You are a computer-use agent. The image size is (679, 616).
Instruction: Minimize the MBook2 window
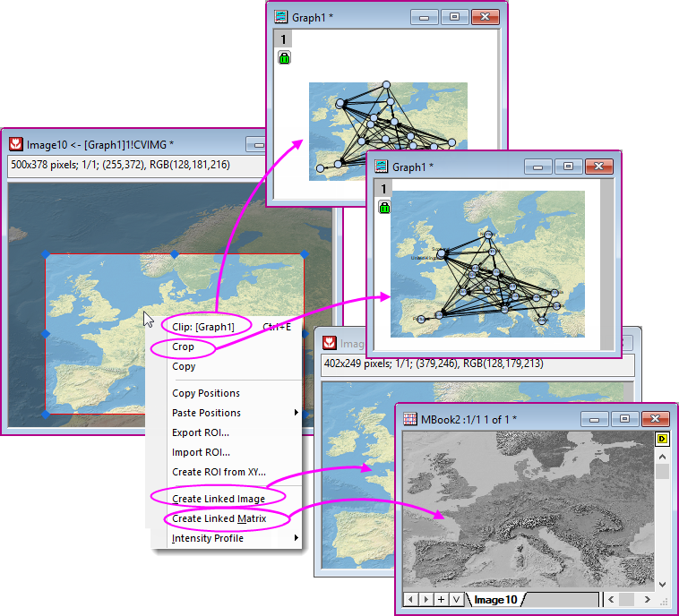tap(595, 419)
